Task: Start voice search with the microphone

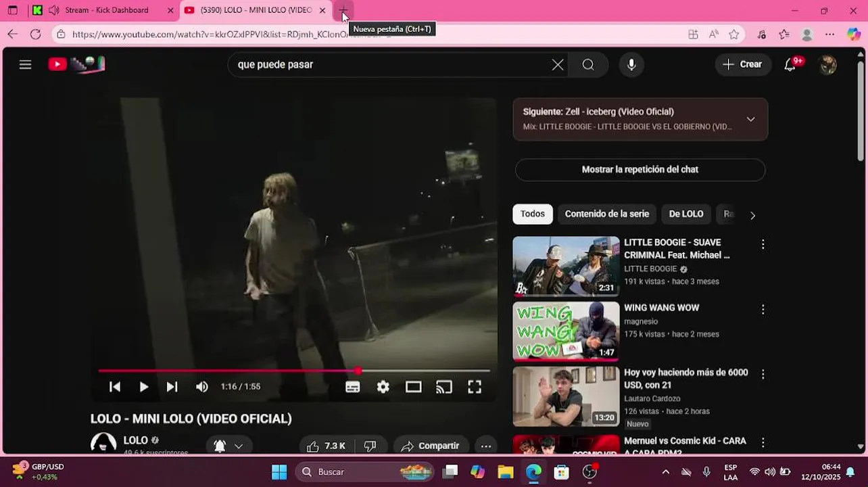Action: (631, 64)
